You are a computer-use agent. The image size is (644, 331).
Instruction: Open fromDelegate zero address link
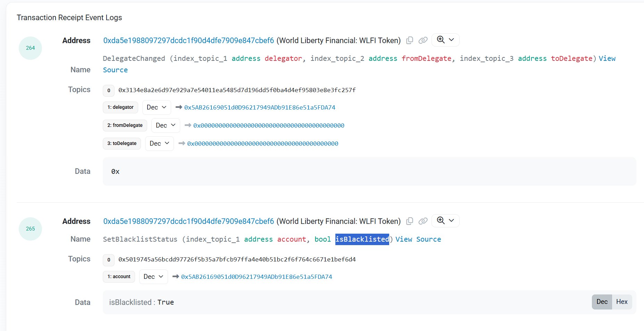pyautogui.click(x=269, y=126)
